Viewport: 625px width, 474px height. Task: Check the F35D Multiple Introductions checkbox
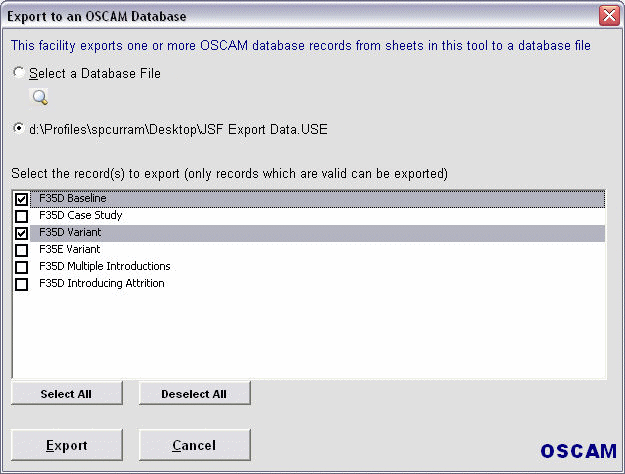22,267
